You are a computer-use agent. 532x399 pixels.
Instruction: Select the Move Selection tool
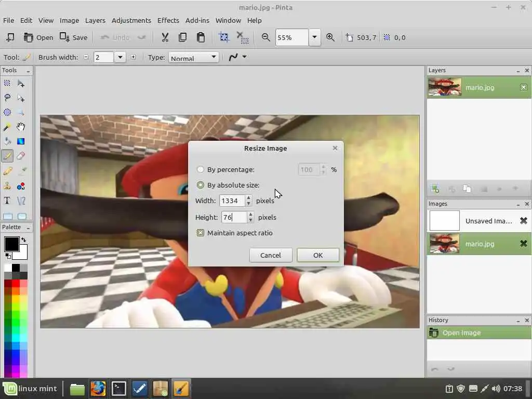tap(21, 98)
